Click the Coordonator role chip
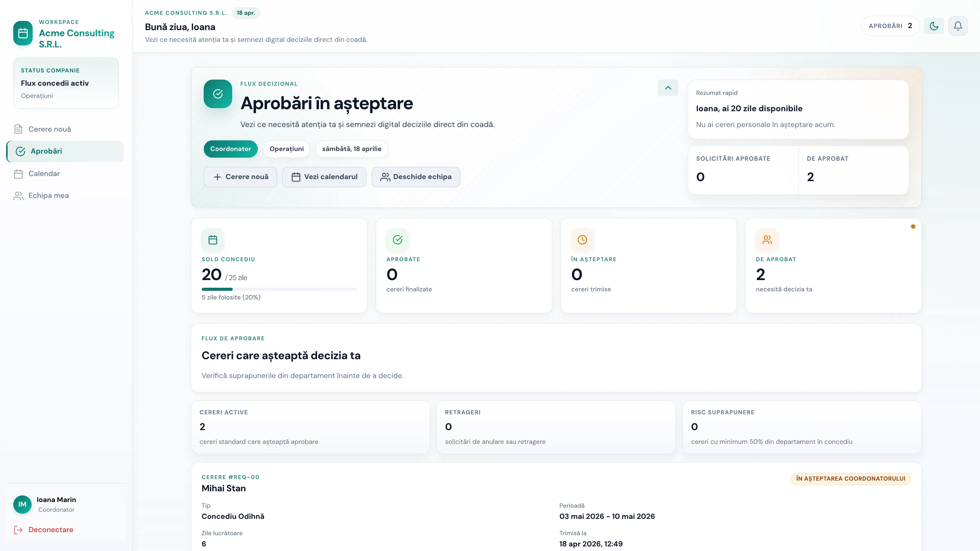Viewport: 980px width, 551px height. tap(230, 149)
